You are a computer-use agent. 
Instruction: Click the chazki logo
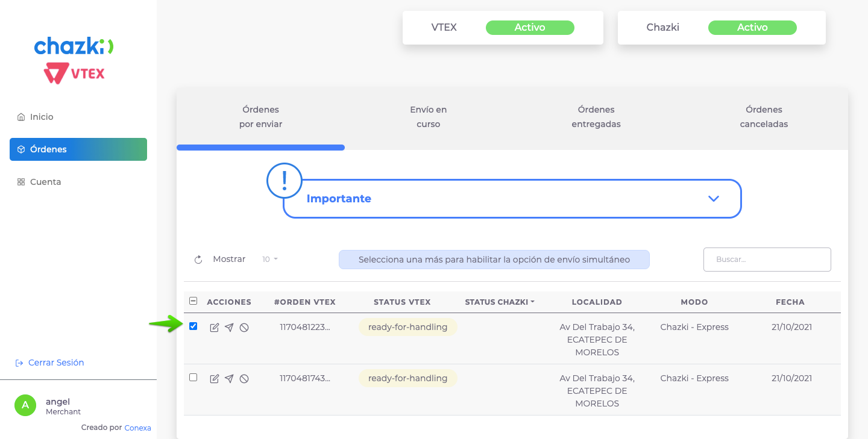74,46
